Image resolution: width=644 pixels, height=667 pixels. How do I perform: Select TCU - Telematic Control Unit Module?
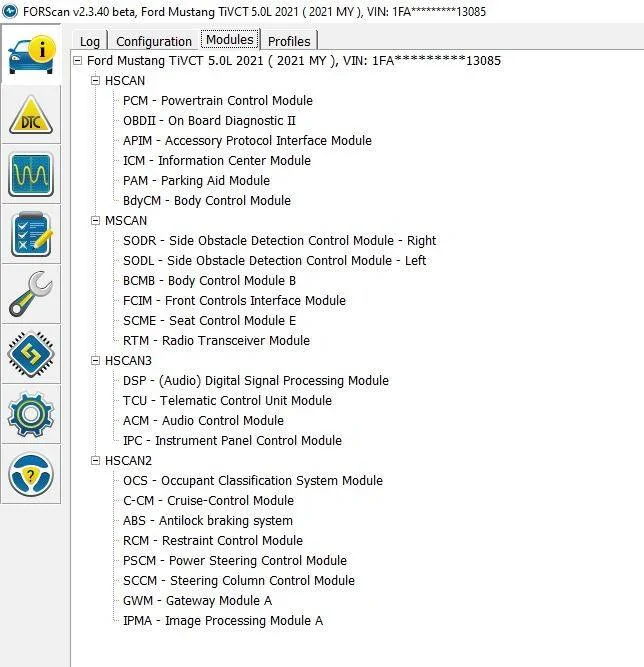coord(227,400)
